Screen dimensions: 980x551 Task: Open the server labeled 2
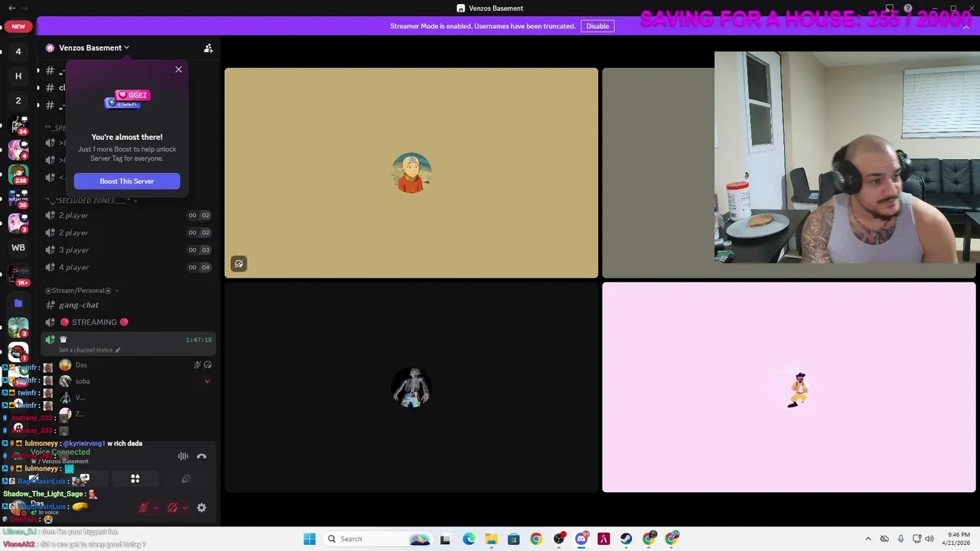click(x=18, y=100)
